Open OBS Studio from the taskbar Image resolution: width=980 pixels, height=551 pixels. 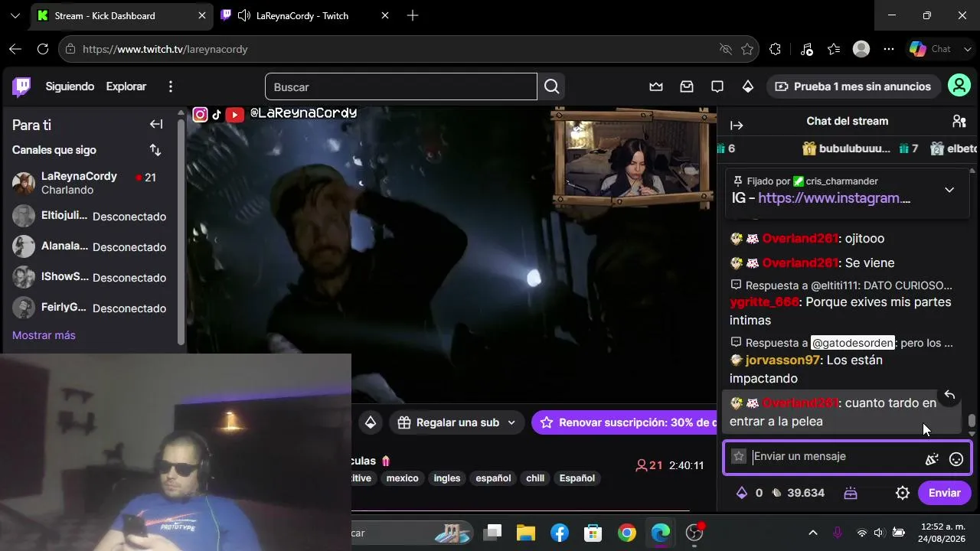(694, 533)
